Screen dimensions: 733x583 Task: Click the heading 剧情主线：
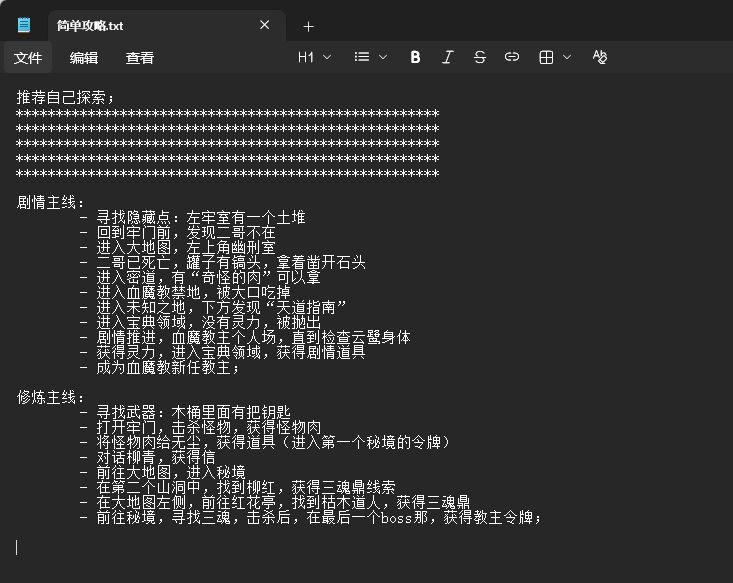coord(51,202)
